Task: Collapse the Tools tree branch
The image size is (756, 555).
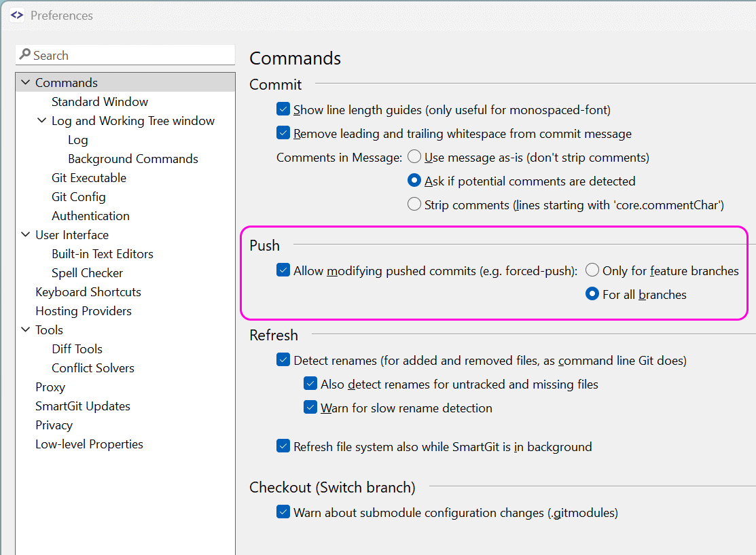Action: 25,329
